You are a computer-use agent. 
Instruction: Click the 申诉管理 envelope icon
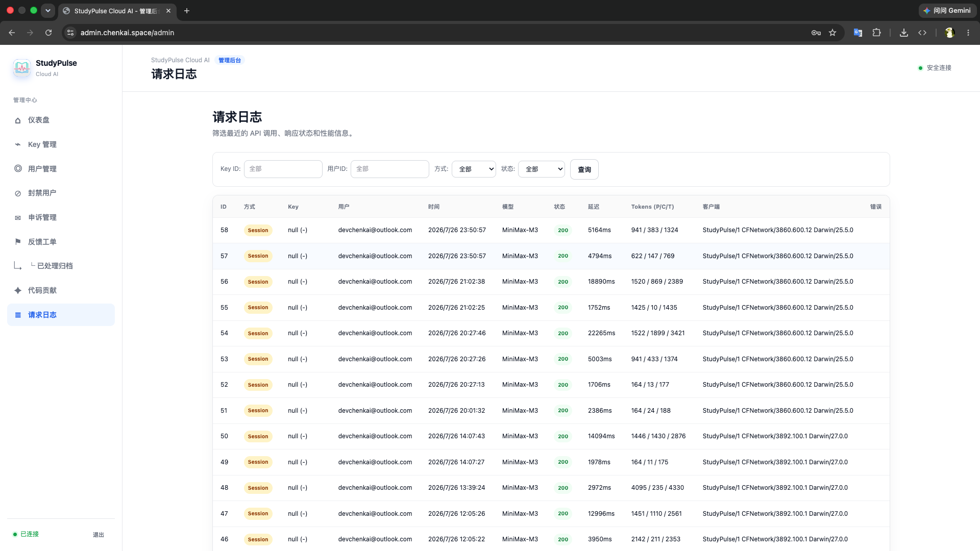pyautogui.click(x=18, y=218)
